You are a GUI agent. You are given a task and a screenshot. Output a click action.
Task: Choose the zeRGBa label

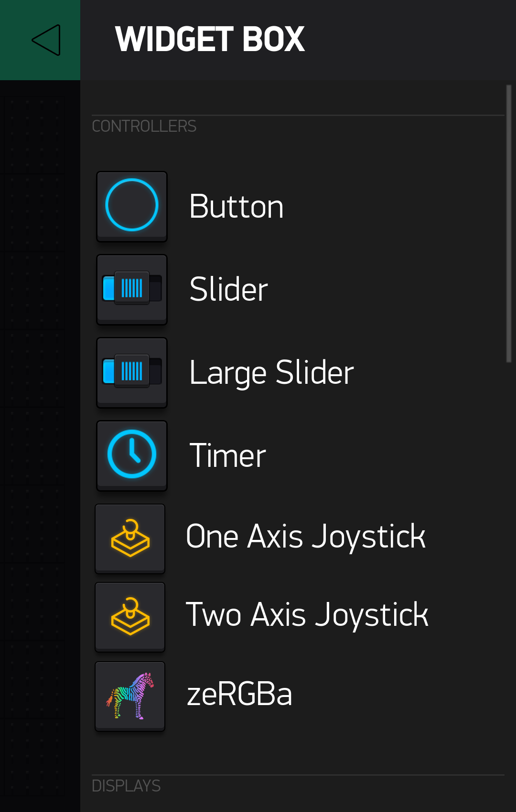pyautogui.click(x=239, y=694)
